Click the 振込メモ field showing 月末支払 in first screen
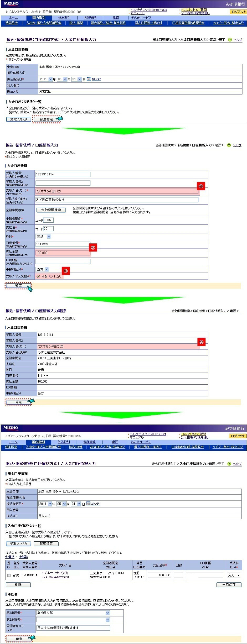The width and height of the screenshot is (247, 644). tap(140, 91)
